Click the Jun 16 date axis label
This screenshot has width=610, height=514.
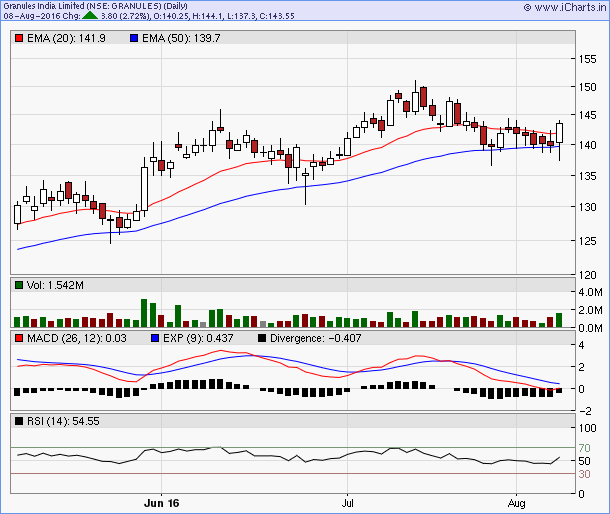point(161,503)
